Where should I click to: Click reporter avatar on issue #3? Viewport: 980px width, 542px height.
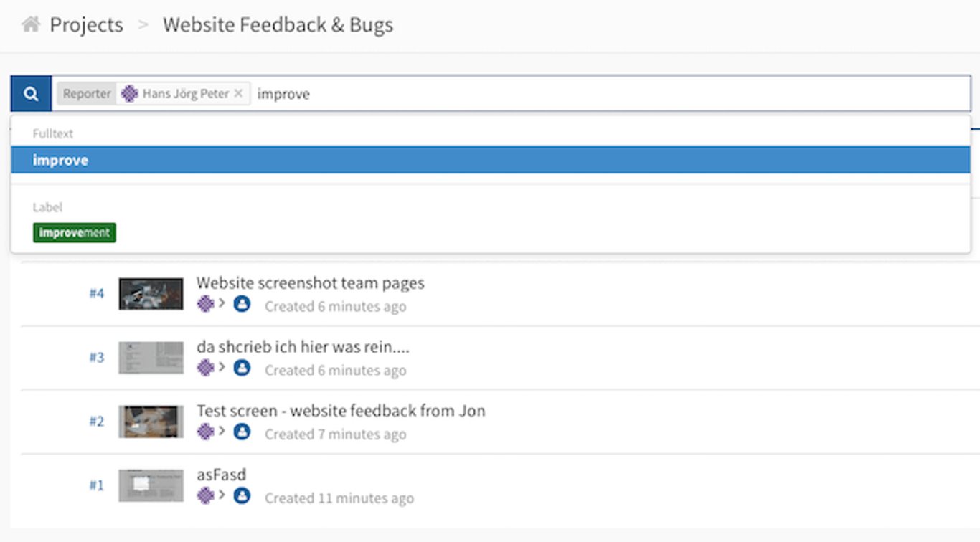(x=206, y=368)
